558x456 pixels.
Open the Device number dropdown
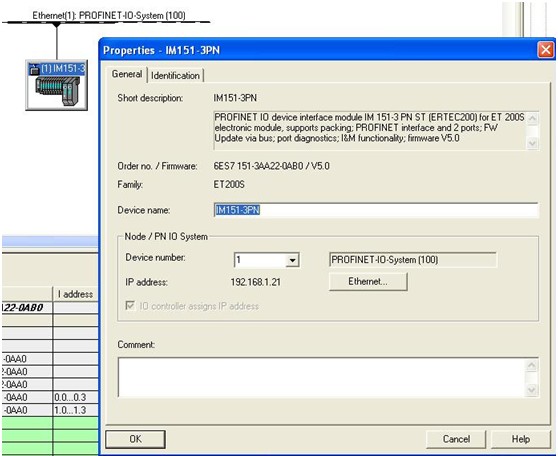click(292, 260)
